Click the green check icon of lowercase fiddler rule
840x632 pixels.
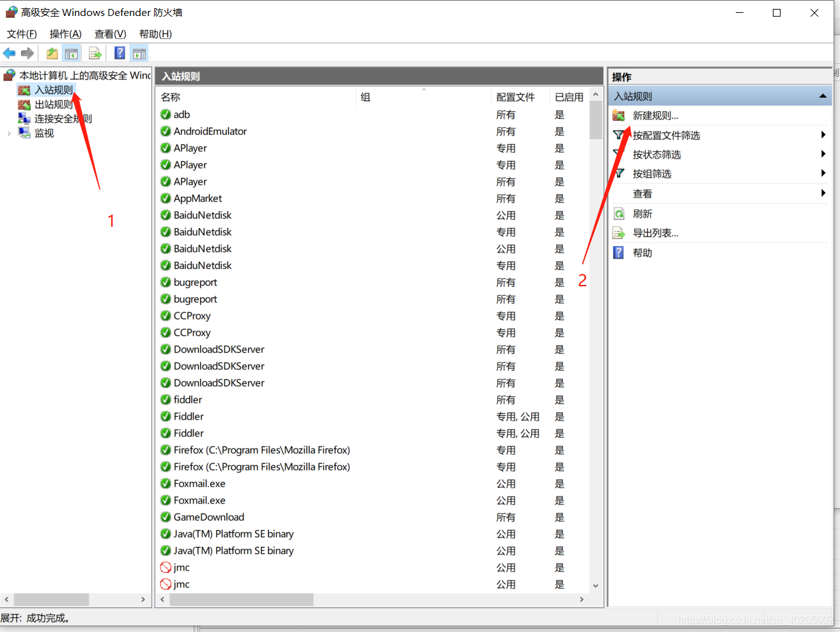(x=166, y=399)
